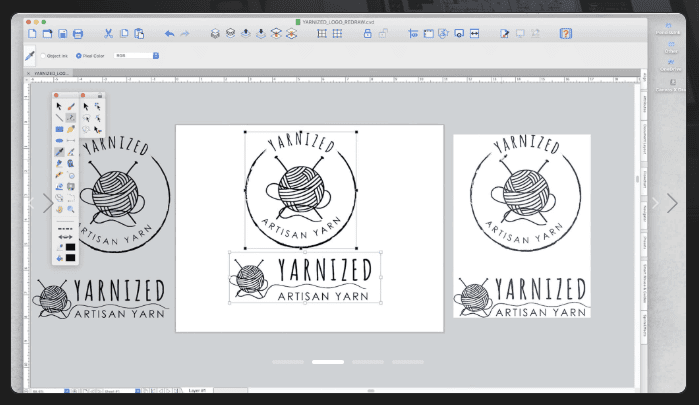Select the Paintbrush tool in toolbox
699x405 pixels.
click(71, 107)
